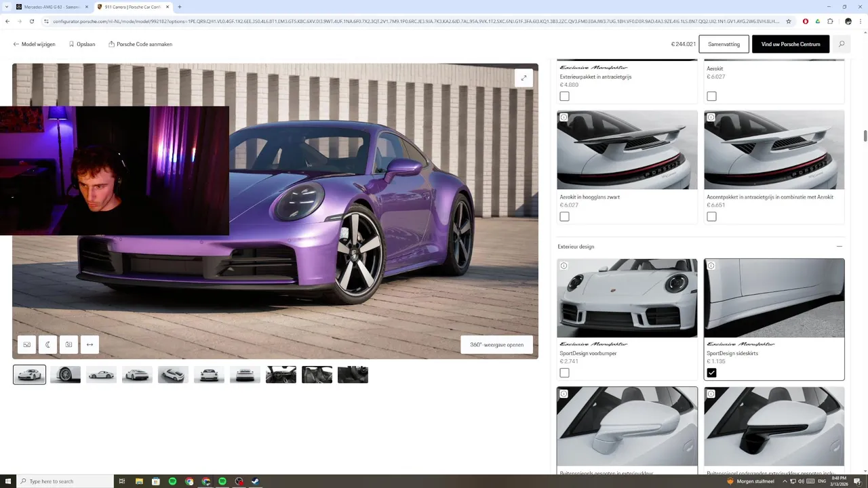868x488 pixels.
Task: Open the configurator search magnifier icon
Action: point(842,44)
